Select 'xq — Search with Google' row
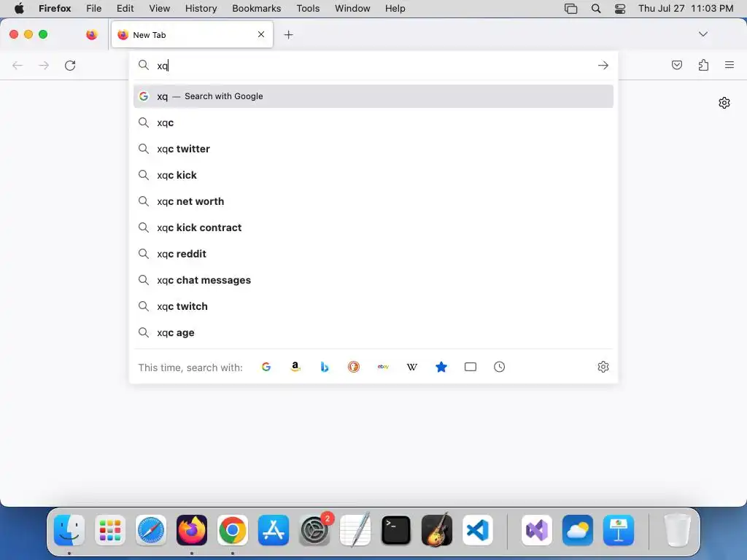Viewport: 747px width, 560px height. (x=373, y=96)
